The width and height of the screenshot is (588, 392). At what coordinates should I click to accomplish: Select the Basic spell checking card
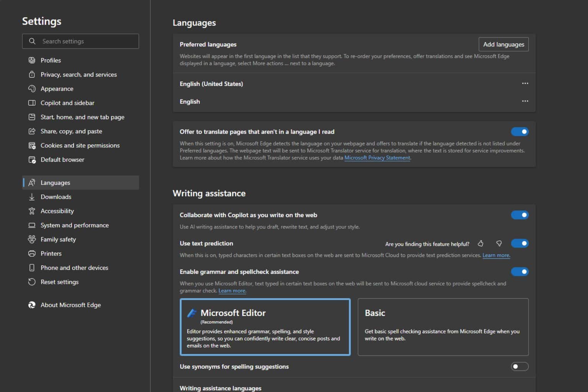pyautogui.click(x=443, y=327)
